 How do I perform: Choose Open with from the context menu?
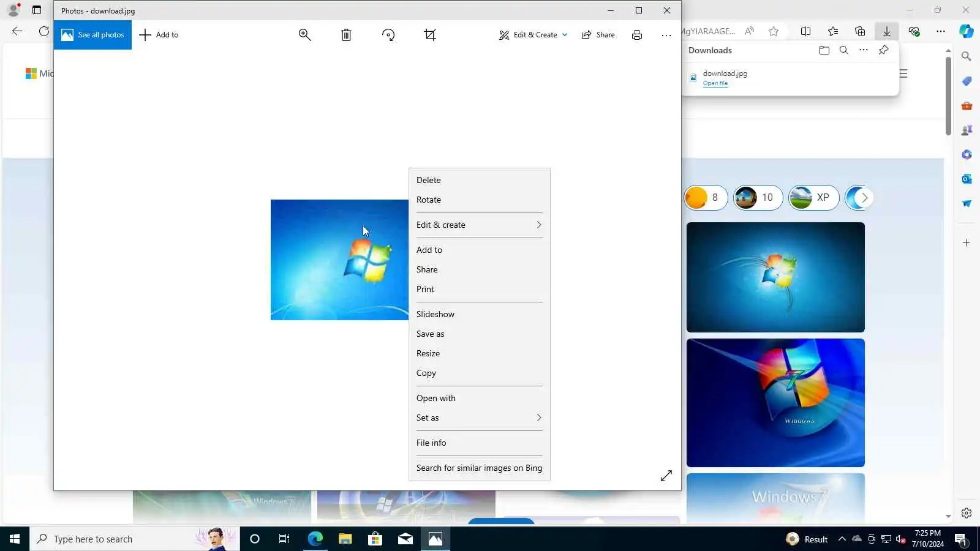coord(479,398)
